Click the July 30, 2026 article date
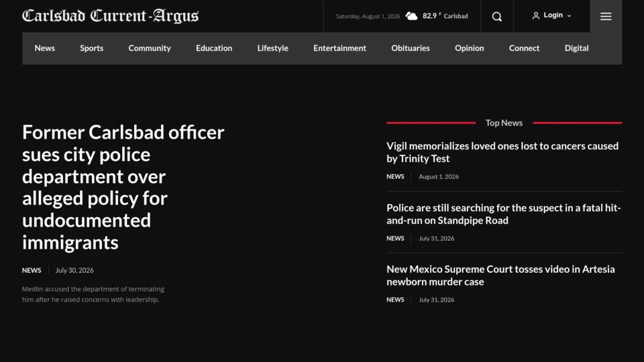 [74, 270]
